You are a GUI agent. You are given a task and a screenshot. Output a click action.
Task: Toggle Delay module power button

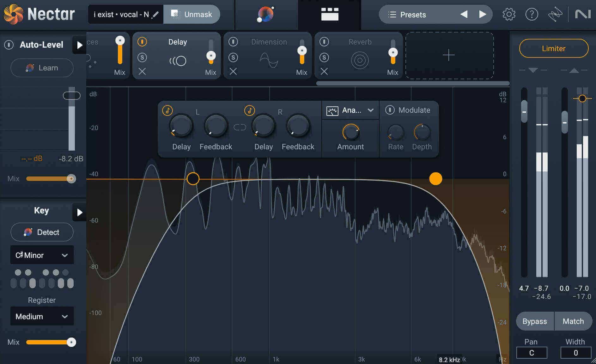pos(142,42)
